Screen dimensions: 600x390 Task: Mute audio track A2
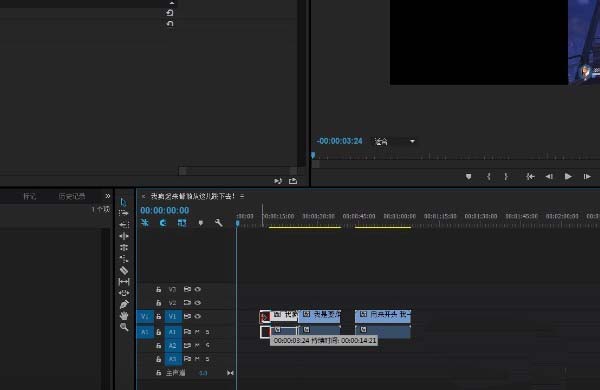(197, 346)
